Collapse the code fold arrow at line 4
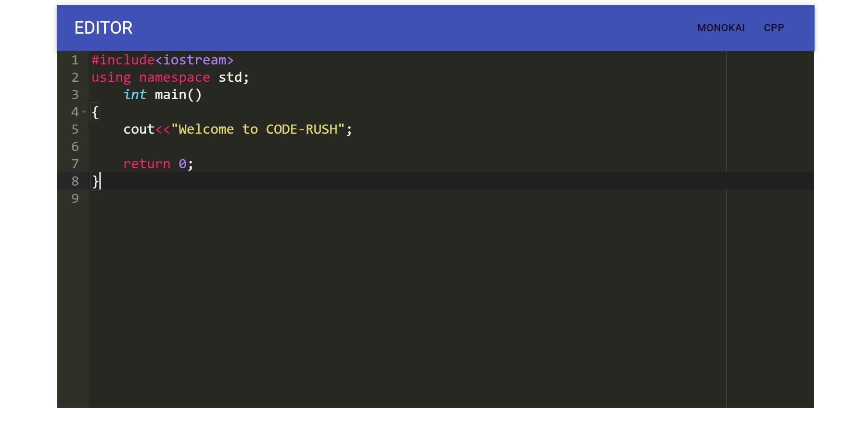868x426 pixels. [x=84, y=112]
